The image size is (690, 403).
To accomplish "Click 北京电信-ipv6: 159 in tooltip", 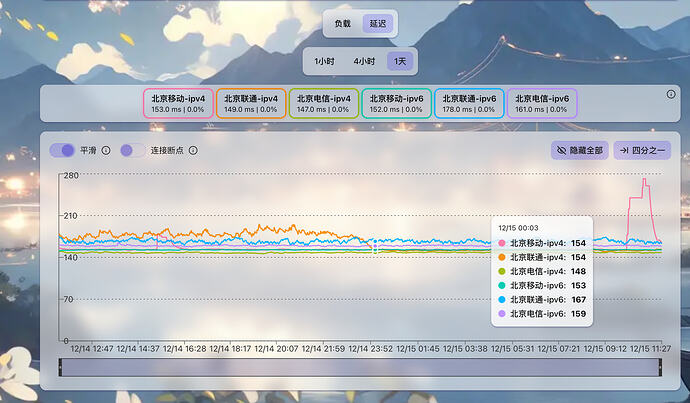I will tap(542, 314).
